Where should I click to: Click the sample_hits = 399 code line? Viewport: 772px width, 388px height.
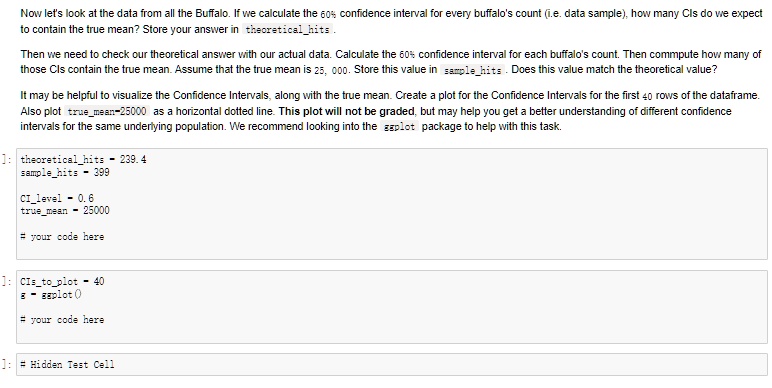click(65, 172)
